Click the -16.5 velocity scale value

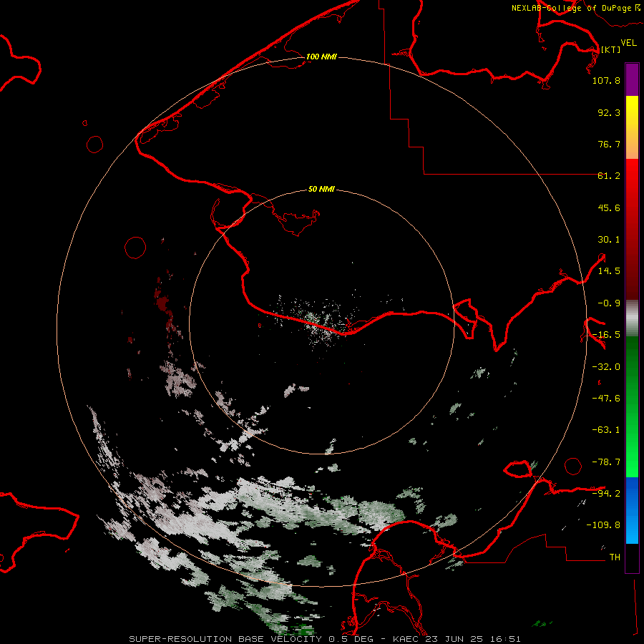606,335
